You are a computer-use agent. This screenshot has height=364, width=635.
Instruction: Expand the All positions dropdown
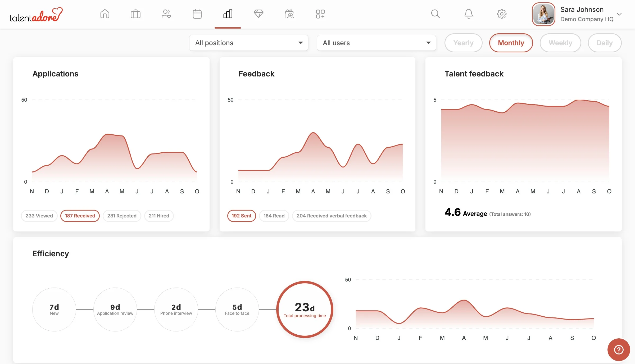pos(249,43)
